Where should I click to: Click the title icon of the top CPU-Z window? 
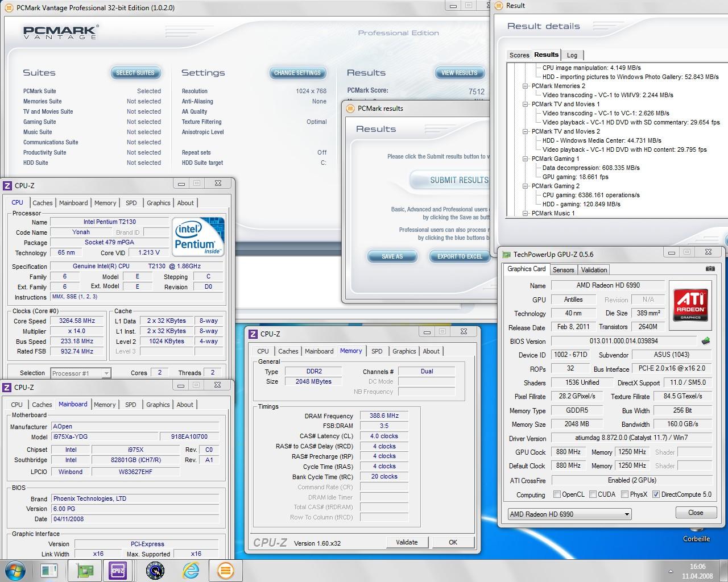7,186
